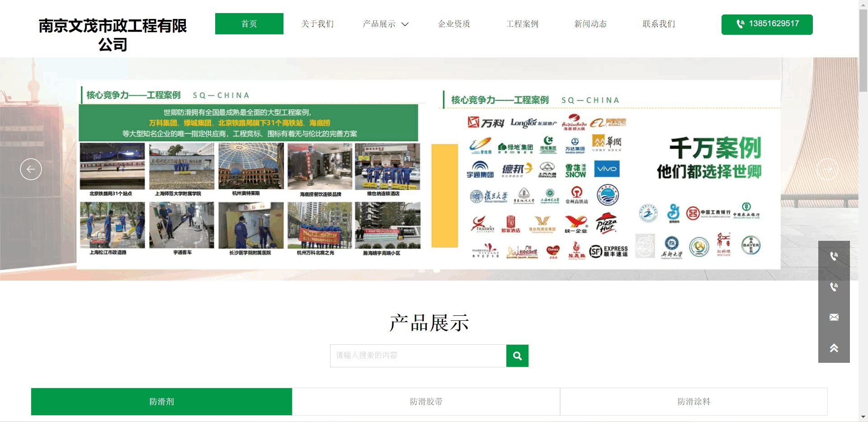Click the 杭州万科北宸之光 case photo
This screenshot has height=422, width=868.
(320, 225)
